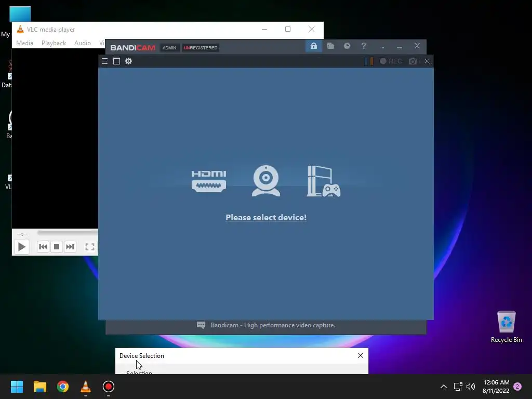Open the volume tray icon
Screen dimensions: 532x399
tap(471, 387)
